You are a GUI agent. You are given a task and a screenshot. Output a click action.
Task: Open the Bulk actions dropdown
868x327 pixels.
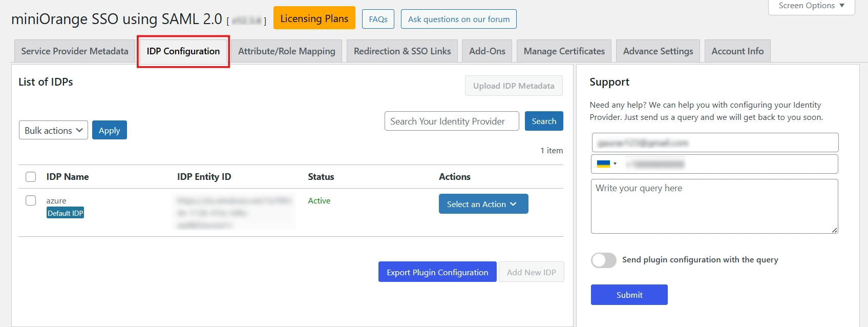pos(53,130)
